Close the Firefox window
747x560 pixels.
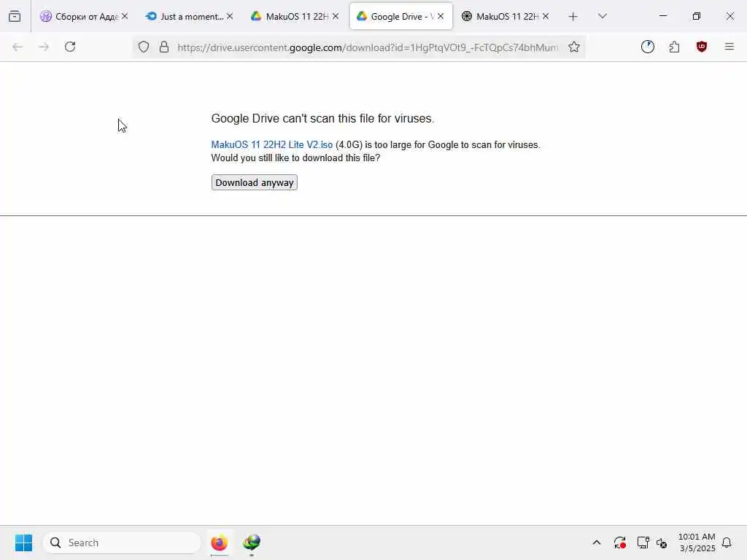729,16
